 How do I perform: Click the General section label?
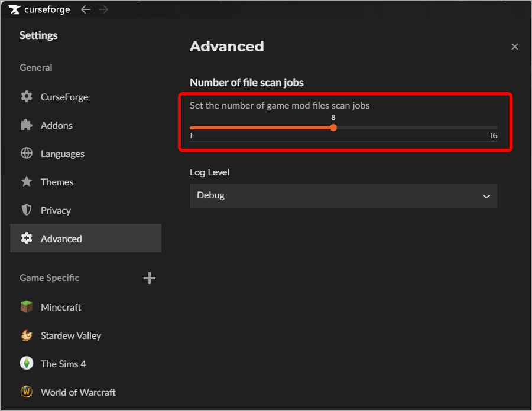click(35, 67)
